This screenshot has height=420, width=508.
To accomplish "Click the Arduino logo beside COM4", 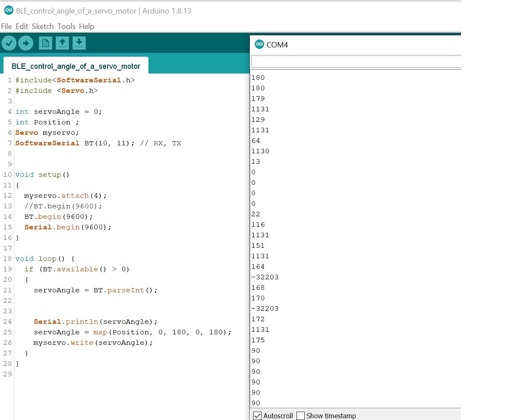I will 260,44.
